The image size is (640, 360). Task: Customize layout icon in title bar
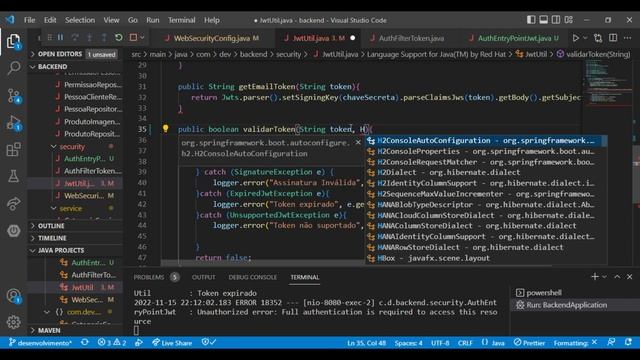click(569, 20)
